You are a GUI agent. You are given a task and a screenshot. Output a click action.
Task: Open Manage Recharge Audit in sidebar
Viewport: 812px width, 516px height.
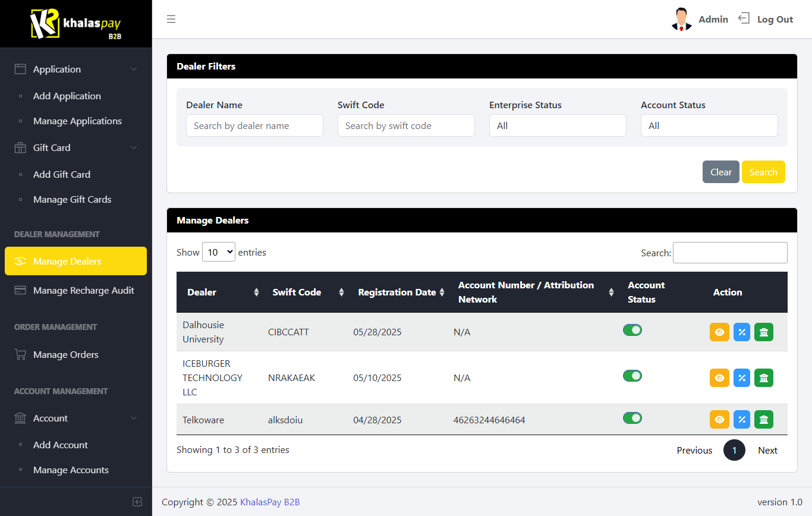pos(83,291)
